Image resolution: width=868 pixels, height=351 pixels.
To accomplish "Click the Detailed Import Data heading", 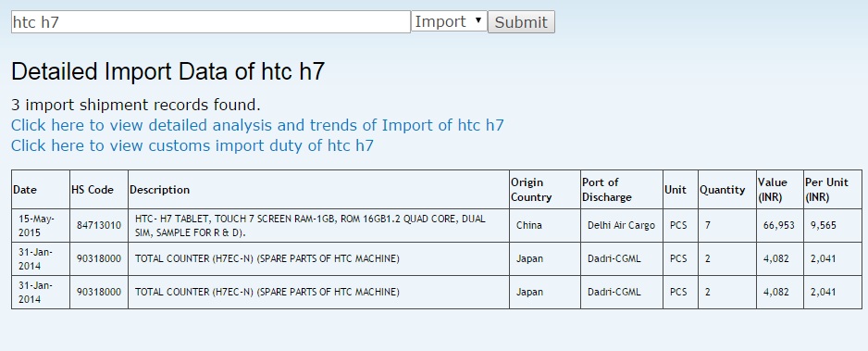I will coord(167,72).
